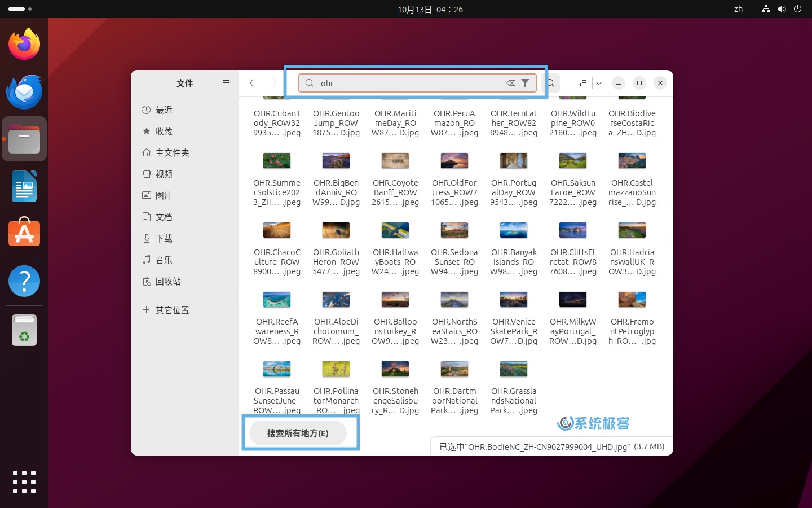812x508 pixels.
Task: Open the system volume icon
Action: click(782, 9)
